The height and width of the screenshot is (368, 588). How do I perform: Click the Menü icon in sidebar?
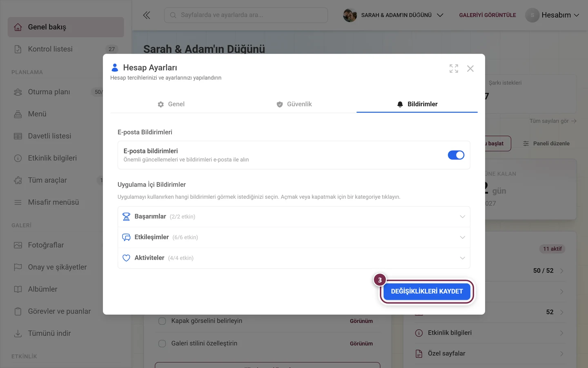tap(18, 114)
